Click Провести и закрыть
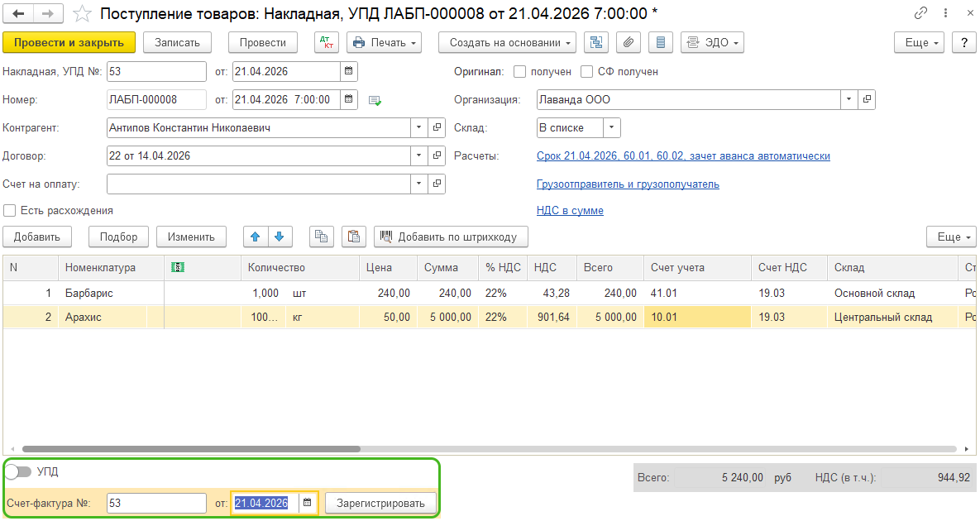 (69, 42)
